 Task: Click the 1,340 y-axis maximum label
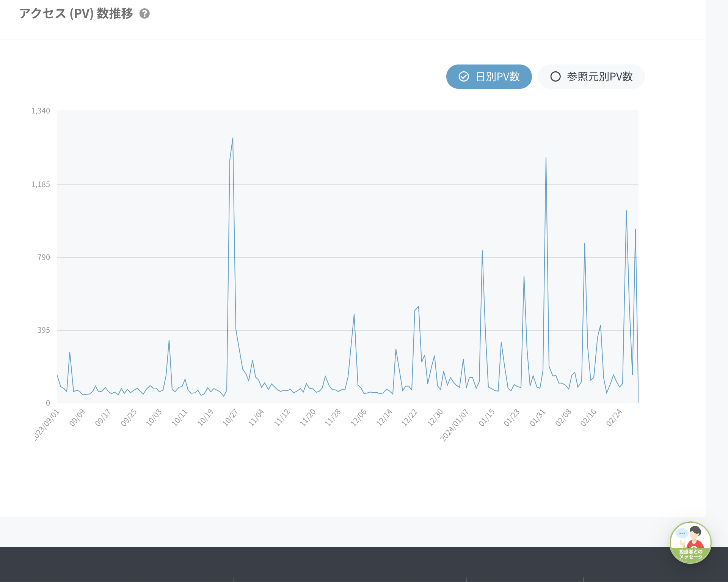pos(41,111)
